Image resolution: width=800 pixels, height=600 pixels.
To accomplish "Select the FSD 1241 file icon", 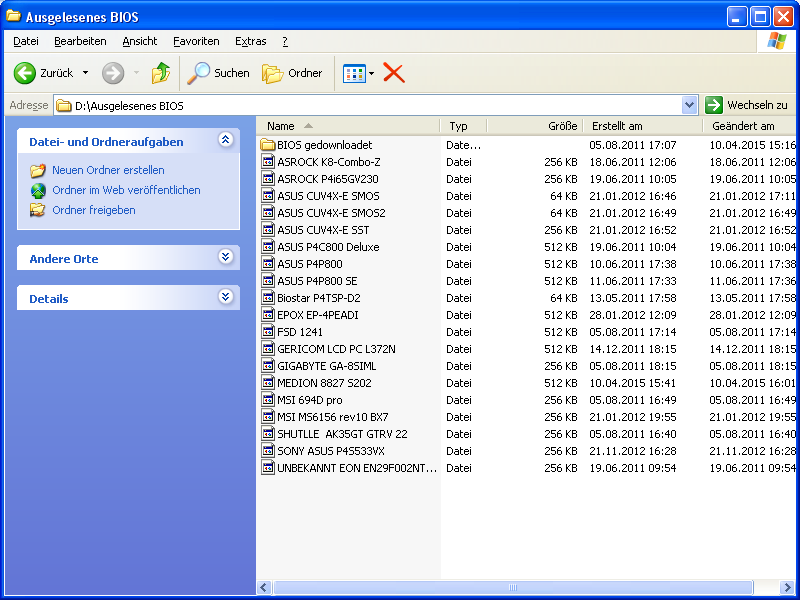I will point(268,332).
